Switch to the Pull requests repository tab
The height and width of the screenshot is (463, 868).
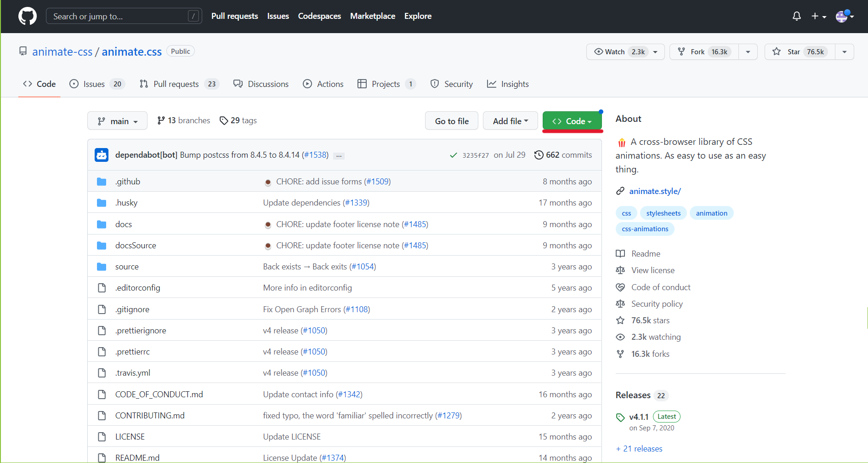click(179, 84)
